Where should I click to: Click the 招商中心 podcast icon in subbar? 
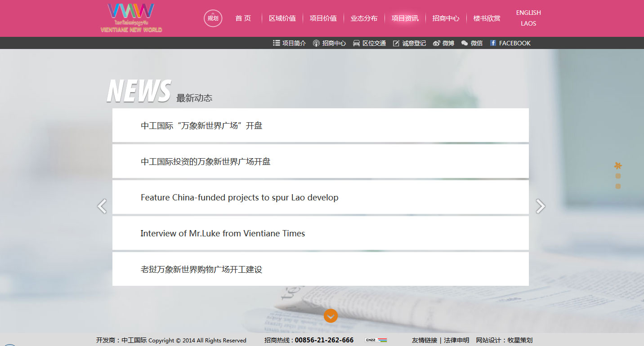tap(316, 43)
